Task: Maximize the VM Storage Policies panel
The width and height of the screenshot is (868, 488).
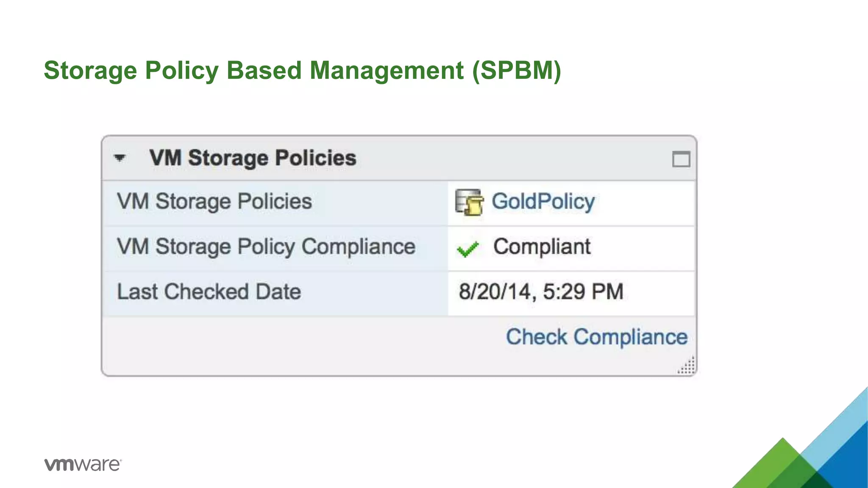Action: tap(681, 159)
